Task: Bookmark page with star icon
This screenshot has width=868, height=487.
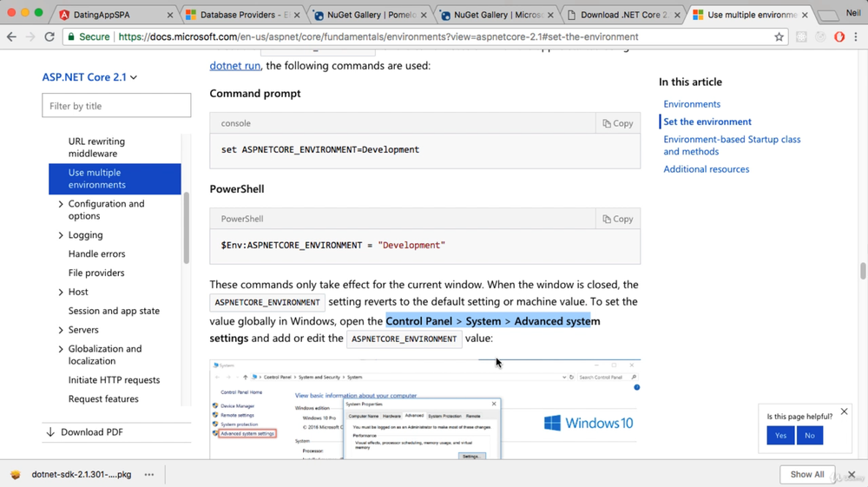Action: pyautogui.click(x=779, y=36)
